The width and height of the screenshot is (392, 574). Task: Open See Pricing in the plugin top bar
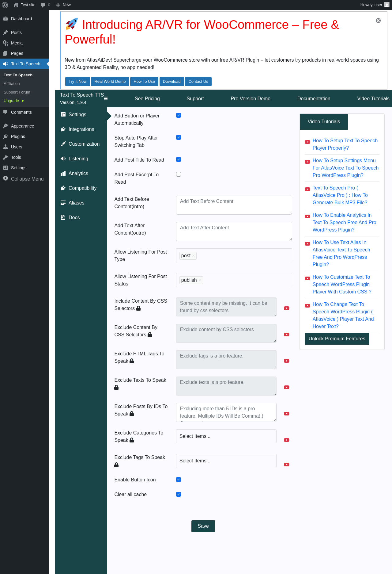point(147,98)
